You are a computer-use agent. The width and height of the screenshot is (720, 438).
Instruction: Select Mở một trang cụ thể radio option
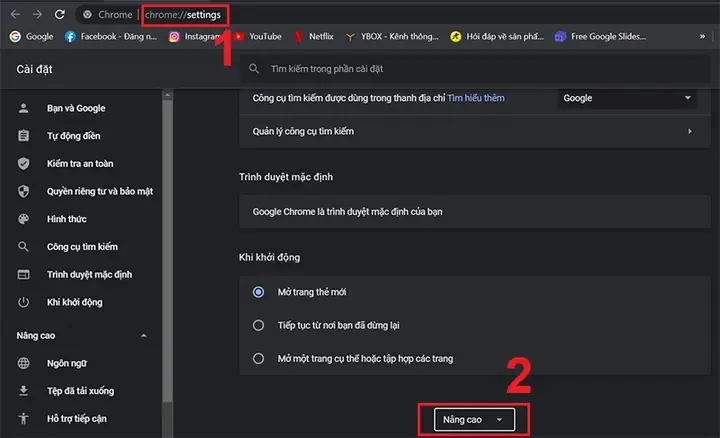259,359
